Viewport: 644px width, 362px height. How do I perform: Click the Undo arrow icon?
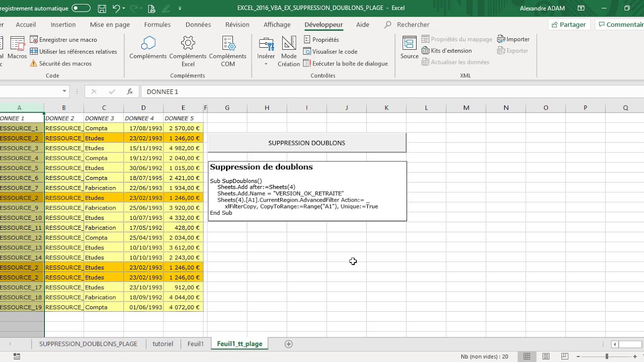click(116, 8)
